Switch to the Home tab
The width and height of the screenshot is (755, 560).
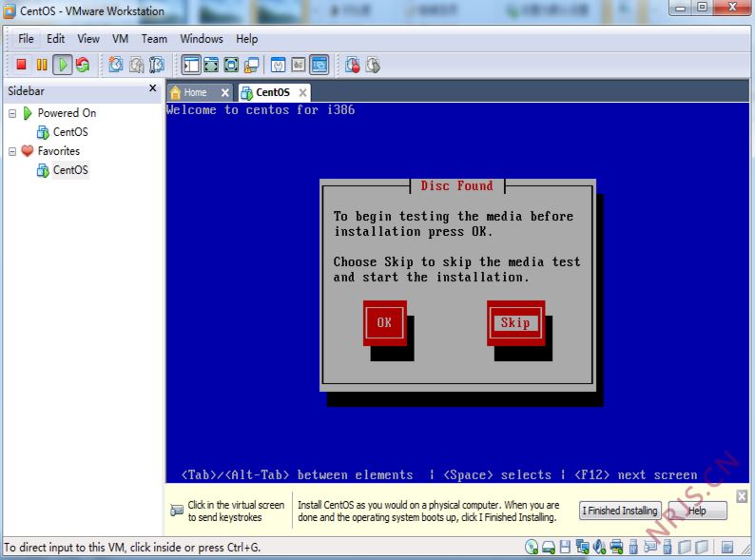(x=195, y=92)
